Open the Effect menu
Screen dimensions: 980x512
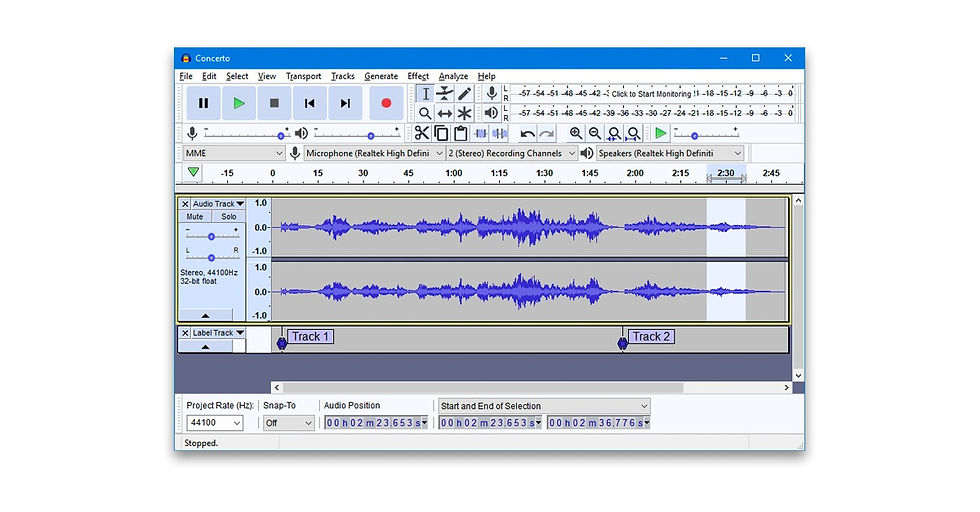[417, 76]
